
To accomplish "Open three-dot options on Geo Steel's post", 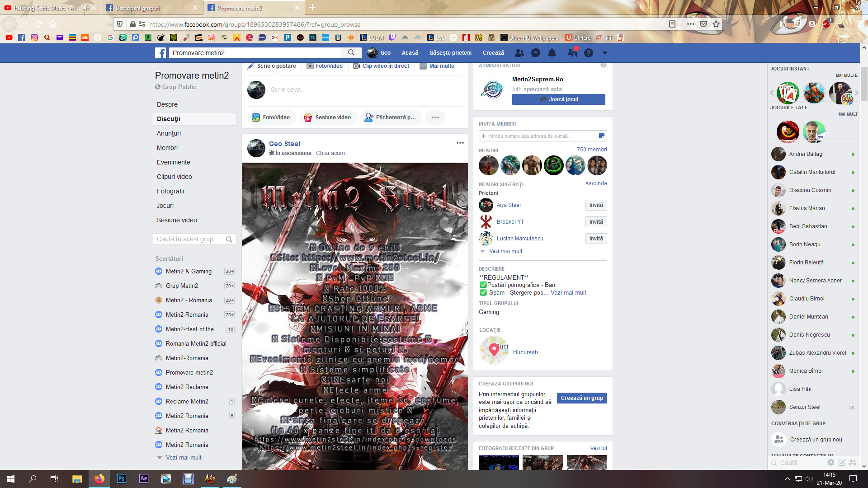I will pyautogui.click(x=460, y=143).
